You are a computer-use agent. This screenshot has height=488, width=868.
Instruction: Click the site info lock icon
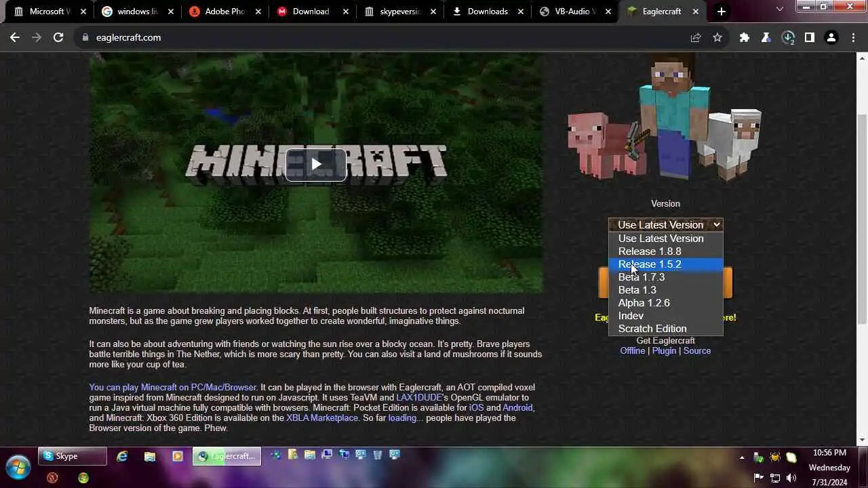tap(85, 37)
